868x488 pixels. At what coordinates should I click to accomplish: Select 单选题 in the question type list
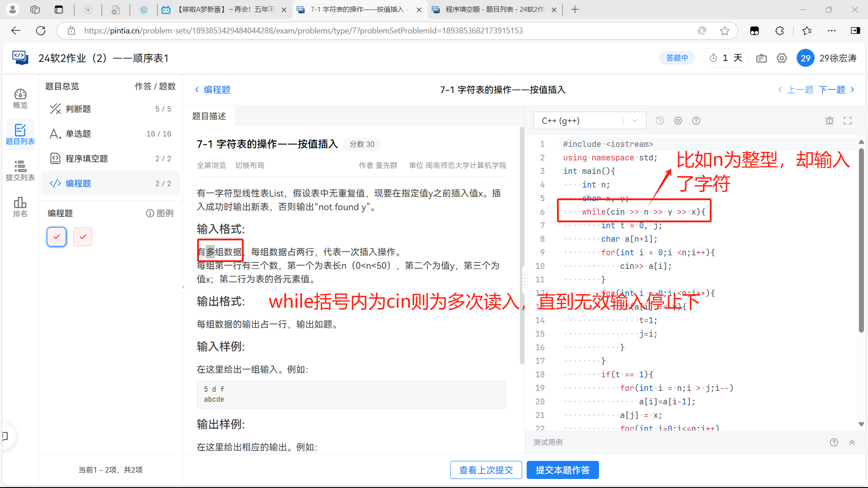[x=78, y=134]
